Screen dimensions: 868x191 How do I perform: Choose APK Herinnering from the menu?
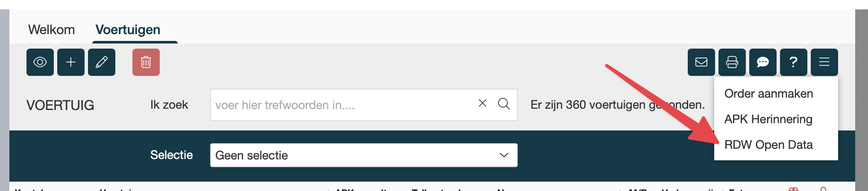coord(768,119)
